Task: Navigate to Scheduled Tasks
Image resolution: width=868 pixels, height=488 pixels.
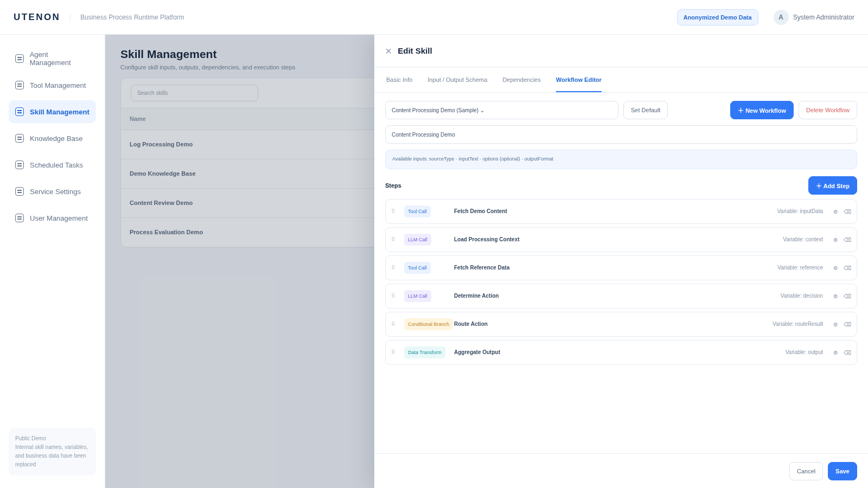Action: click(x=52, y=165)
